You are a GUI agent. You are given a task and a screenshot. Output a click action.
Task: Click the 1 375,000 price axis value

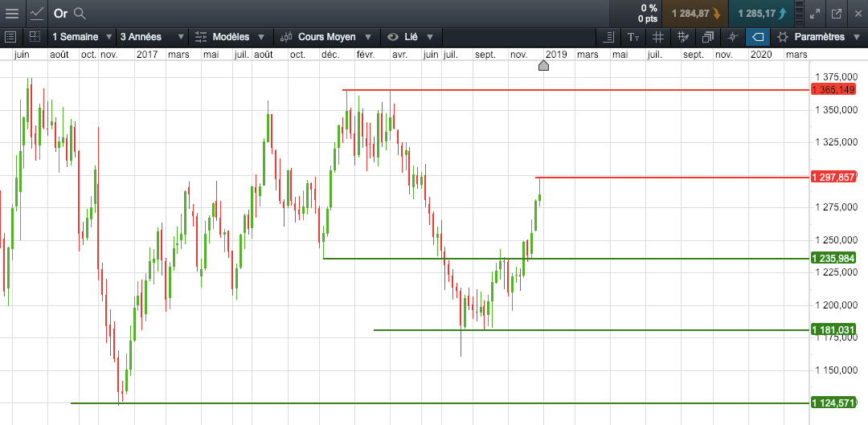pyautogui.click(x=837, y=77)
